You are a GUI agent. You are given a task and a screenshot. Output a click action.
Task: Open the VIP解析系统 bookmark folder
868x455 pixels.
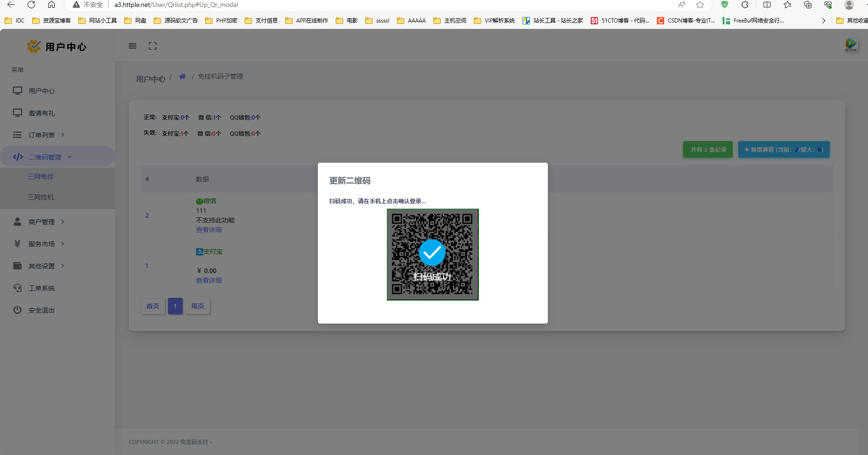[x=494, y=21]
